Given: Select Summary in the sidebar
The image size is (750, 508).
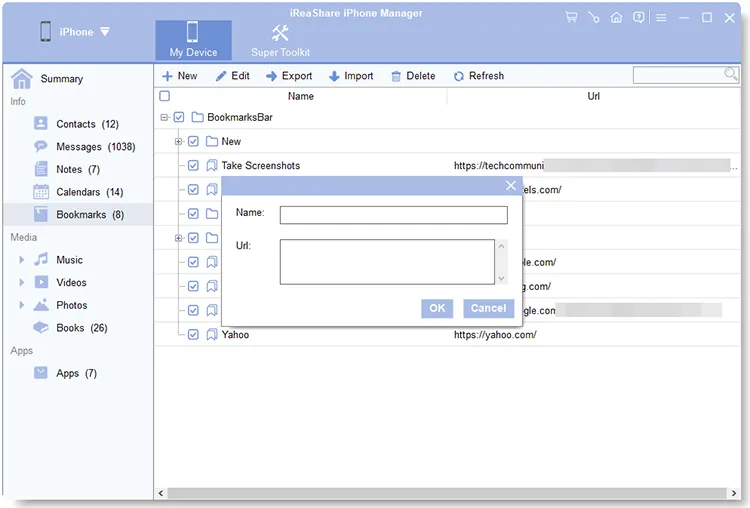Looking at the screenshot, I should [x=62, y=78].
